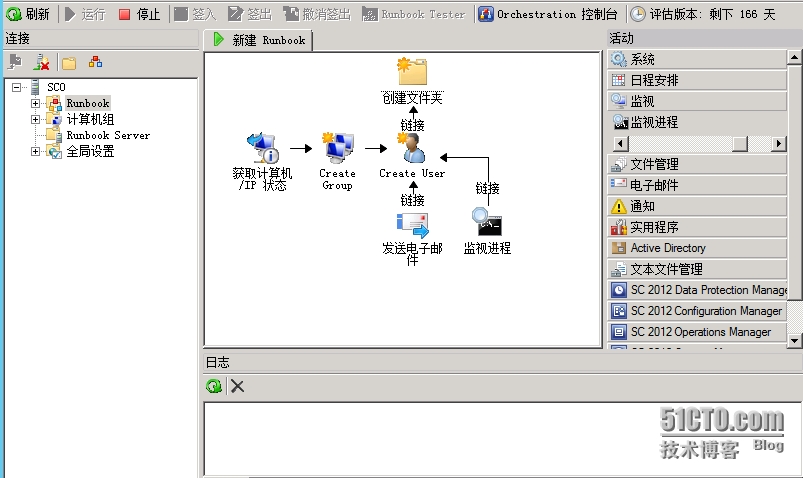Expand SC 2012 Configuration Manager category
The image size is (803, 478).
tap(697, 311)
